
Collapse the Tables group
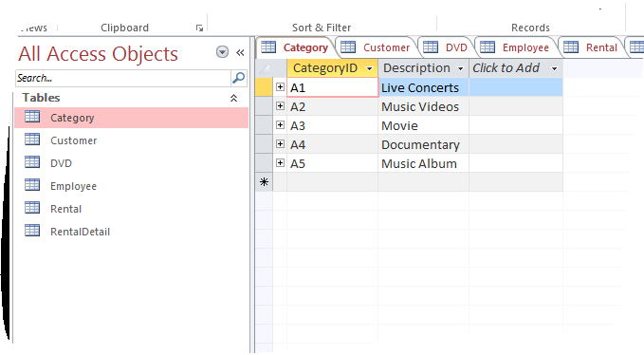coord(233,98)
